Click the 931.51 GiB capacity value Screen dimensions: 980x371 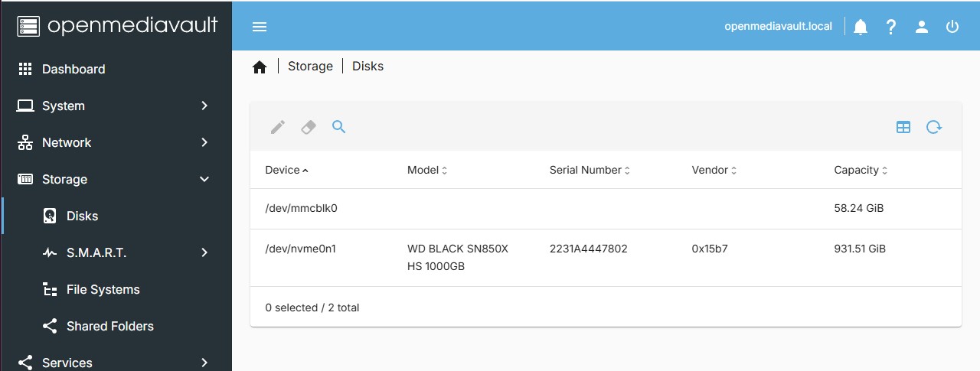(860, 249)
